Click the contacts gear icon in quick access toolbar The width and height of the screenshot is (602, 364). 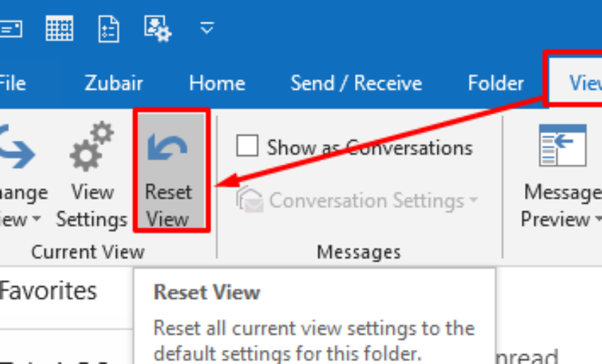pos(158,28)
